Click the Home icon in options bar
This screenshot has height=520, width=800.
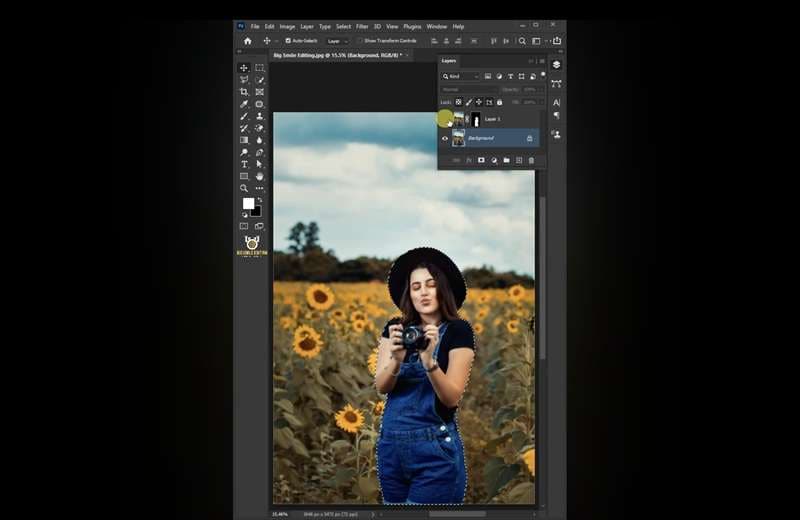click(247, 41)
